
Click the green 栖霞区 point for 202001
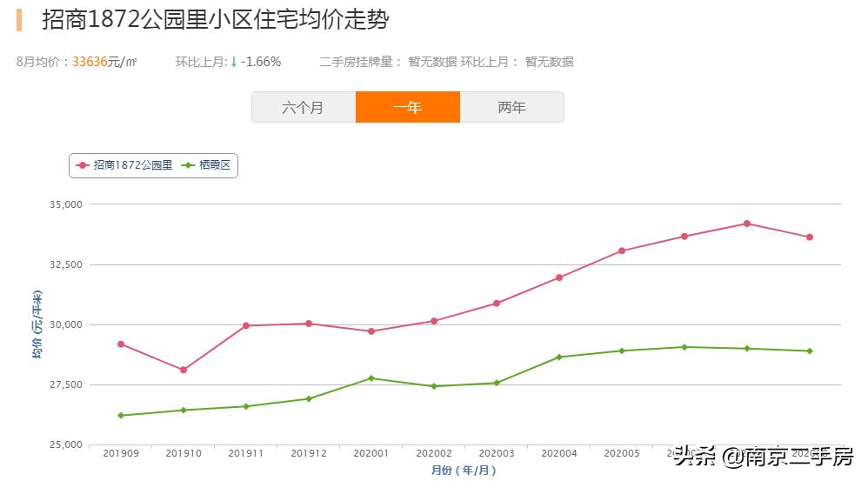click(x=371, y=378)
